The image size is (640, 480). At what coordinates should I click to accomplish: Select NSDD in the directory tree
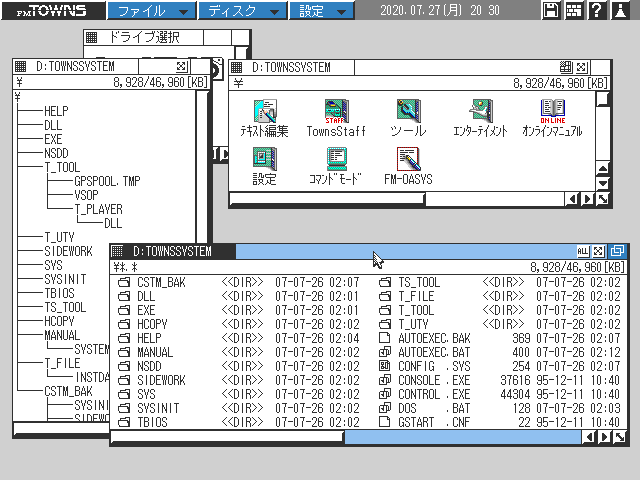56,153
